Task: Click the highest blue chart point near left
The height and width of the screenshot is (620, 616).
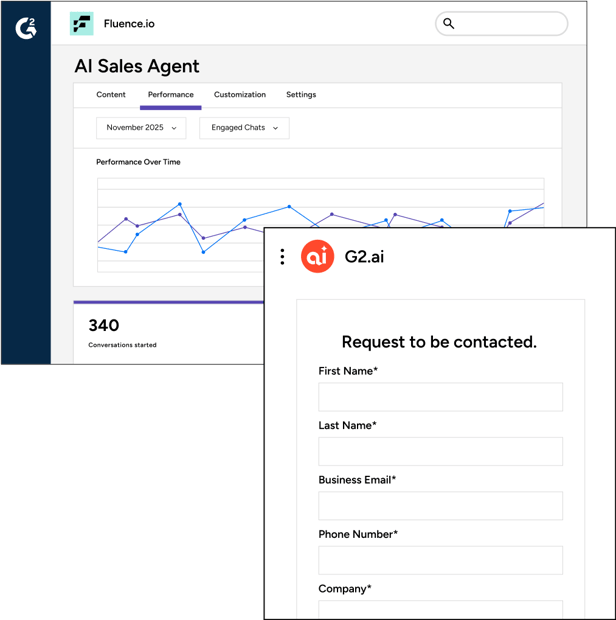Action: [180, 204]
